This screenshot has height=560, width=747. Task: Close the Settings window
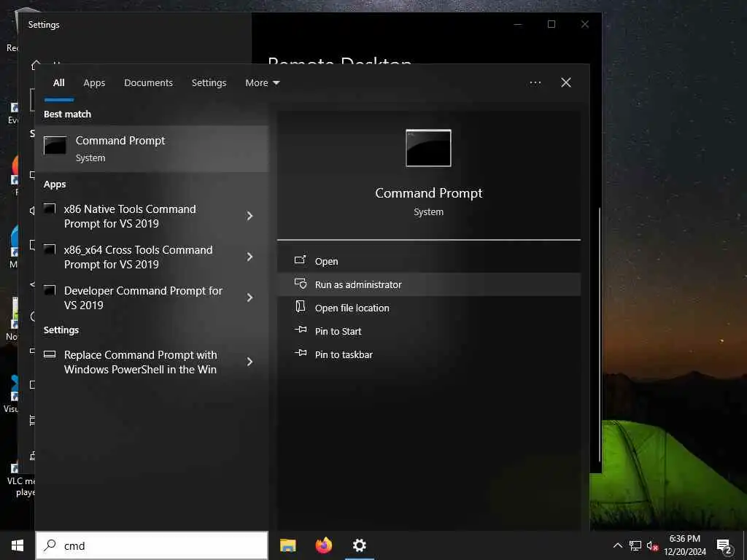tap(585, 24)
